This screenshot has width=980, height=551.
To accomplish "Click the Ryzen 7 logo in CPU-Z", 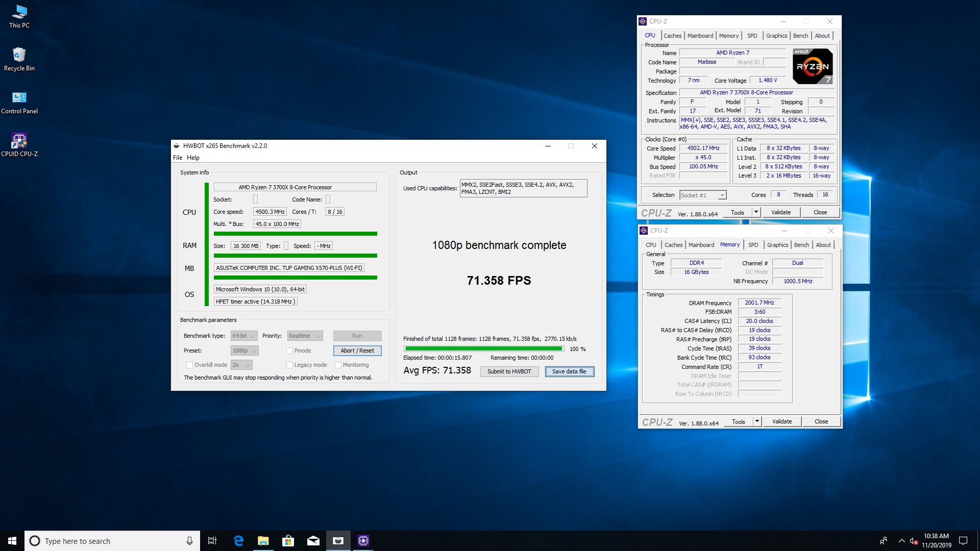I will tap(813, 66).
